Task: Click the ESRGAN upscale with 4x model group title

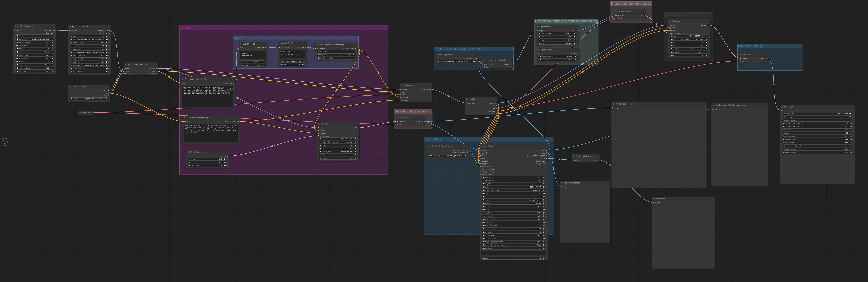Action: click(x=458, y=49)
